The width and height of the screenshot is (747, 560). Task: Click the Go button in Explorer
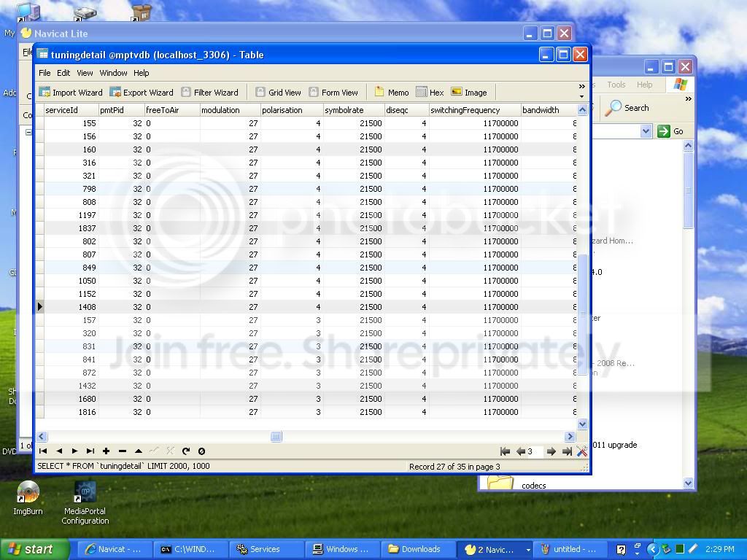point(671,131)
